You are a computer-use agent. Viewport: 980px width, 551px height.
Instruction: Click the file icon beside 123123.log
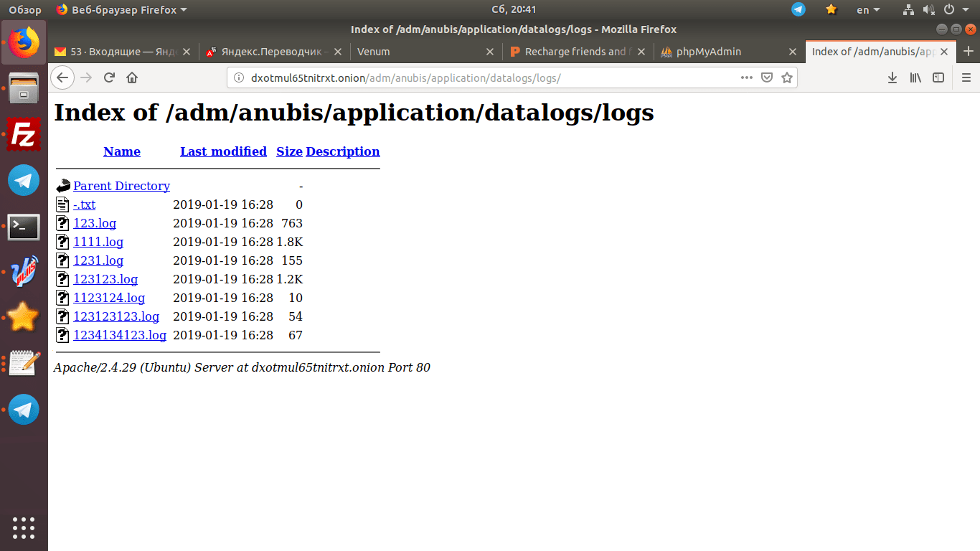(x=63, y=279)
